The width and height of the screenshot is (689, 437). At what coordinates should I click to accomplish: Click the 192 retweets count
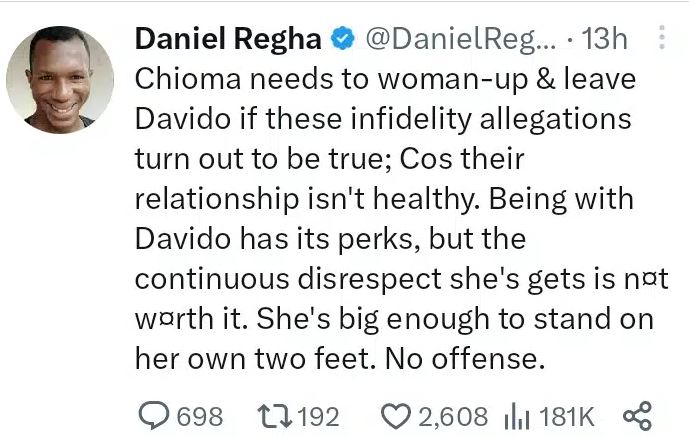[317, 415]
